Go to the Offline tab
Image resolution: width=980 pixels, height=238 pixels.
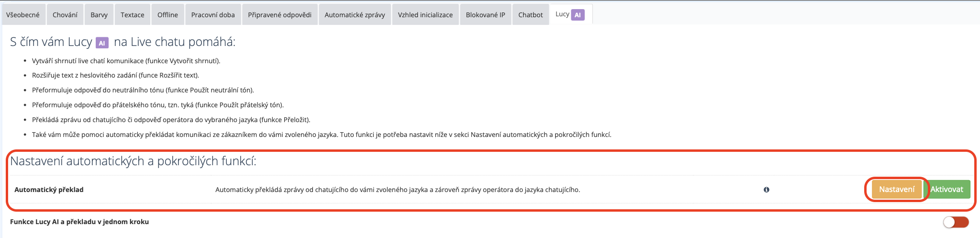pyautogui.click(x=167, y=15)
